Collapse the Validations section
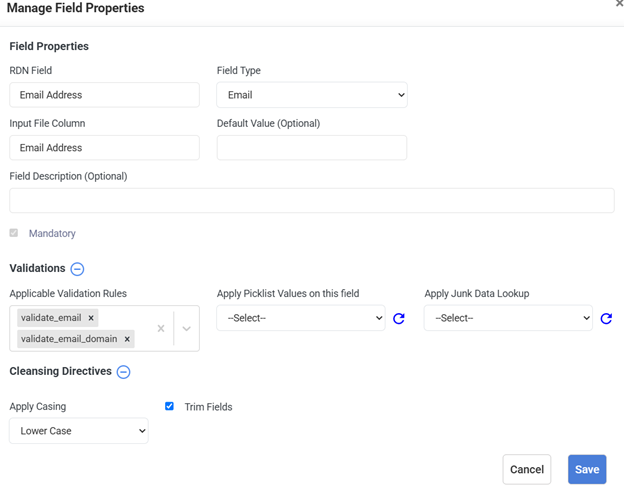This screenshot has height=500, width=624. point(77,269)
